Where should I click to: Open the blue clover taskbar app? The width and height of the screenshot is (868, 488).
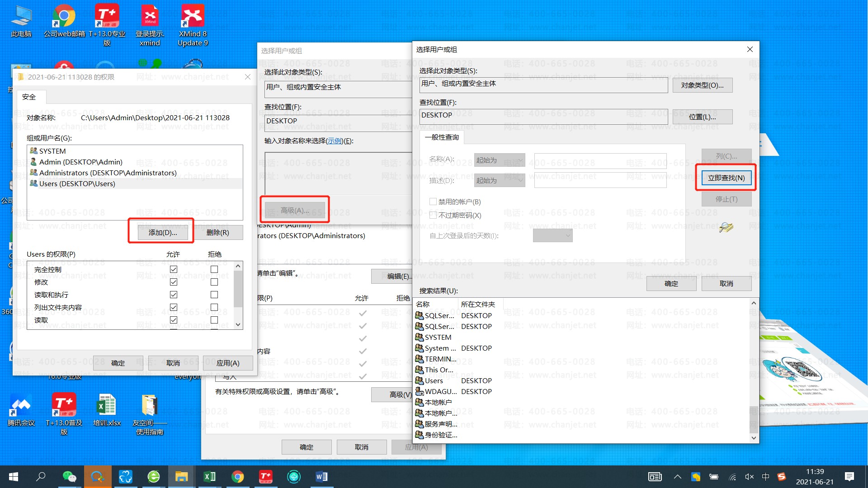point(126,477)
